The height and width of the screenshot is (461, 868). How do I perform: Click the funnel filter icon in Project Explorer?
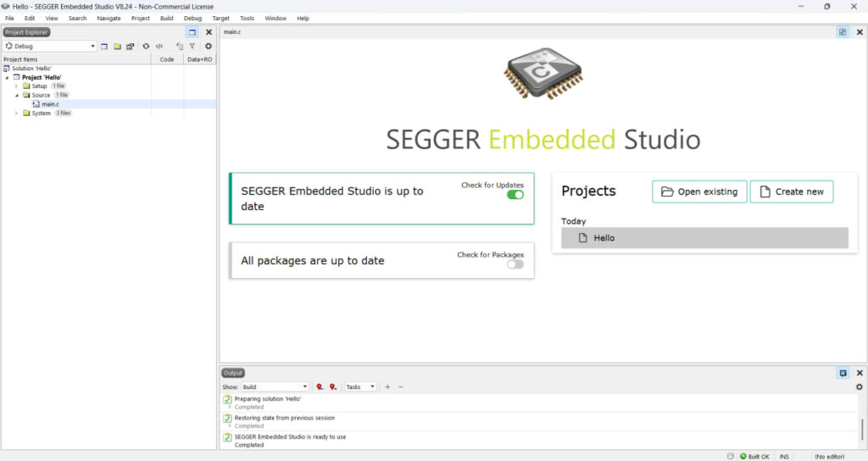pos(192,47)
